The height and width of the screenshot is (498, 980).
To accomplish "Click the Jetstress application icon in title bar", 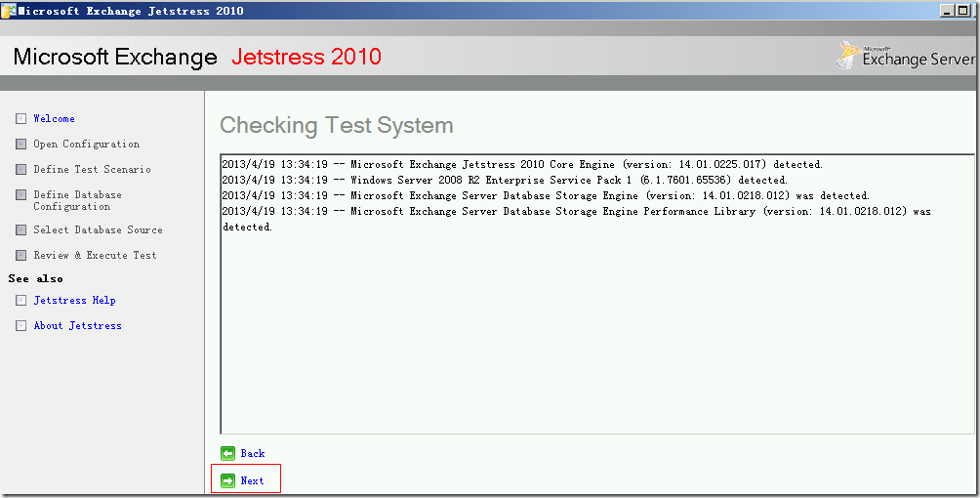I will [x=8, y=10].
